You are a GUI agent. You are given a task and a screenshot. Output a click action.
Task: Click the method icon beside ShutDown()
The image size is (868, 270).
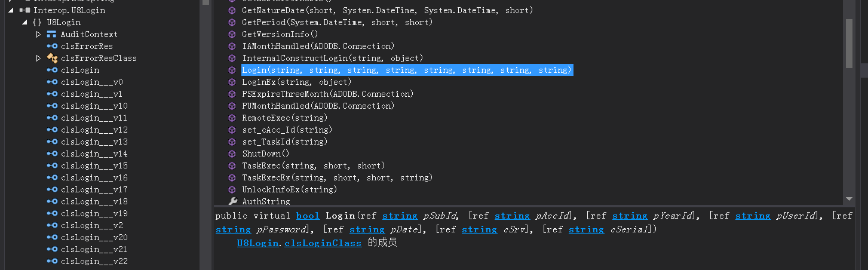[x=232, y=154]
